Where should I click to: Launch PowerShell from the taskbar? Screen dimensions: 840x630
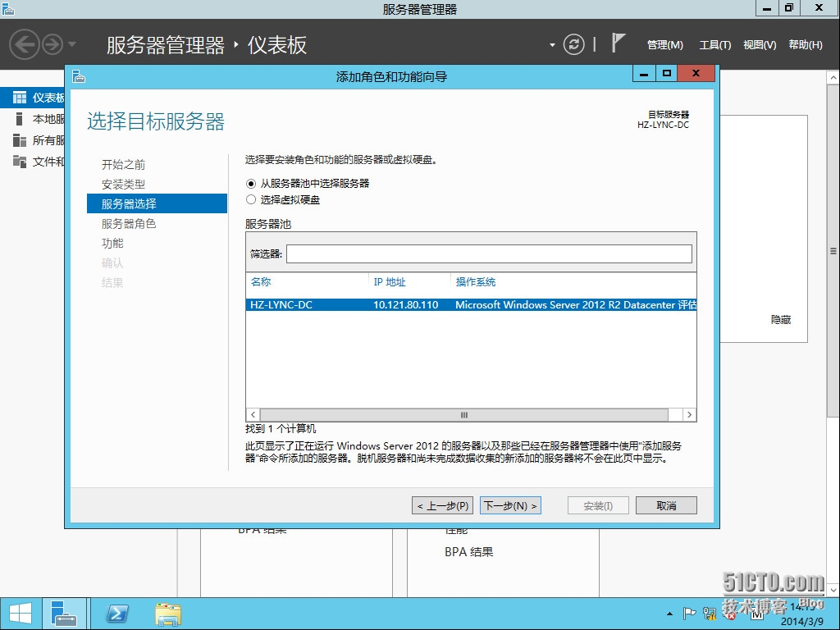pyautogui.click(x=117, y=614)
